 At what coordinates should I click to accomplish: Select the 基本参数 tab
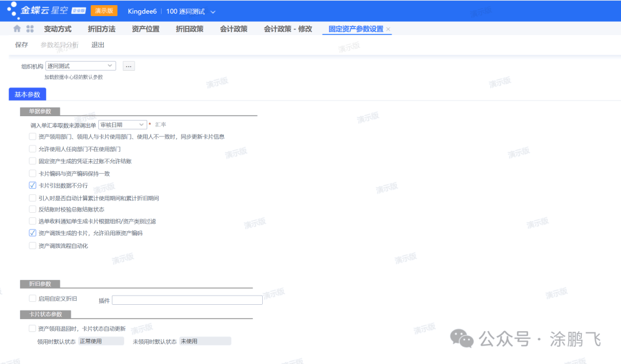pyautogui.click(x=28, y=94)
